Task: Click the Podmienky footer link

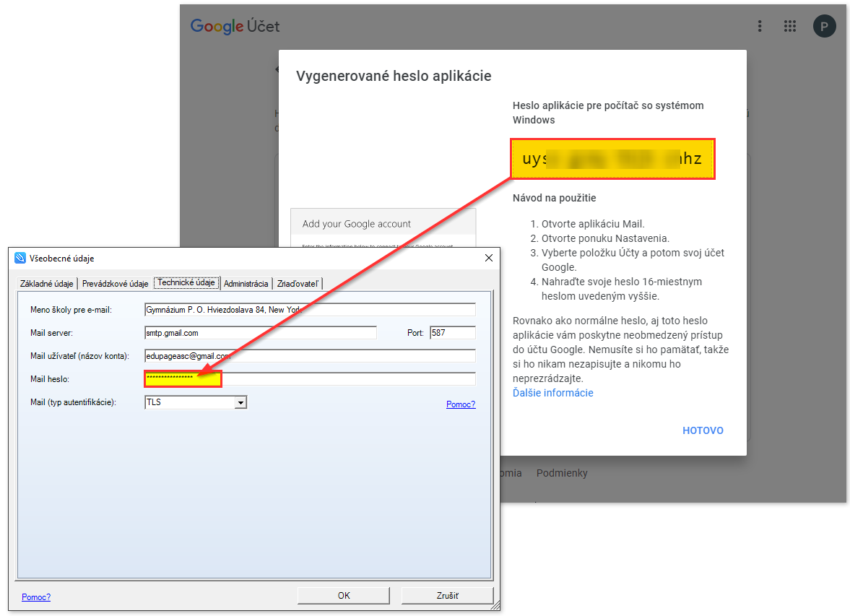Action: (562, 473)
